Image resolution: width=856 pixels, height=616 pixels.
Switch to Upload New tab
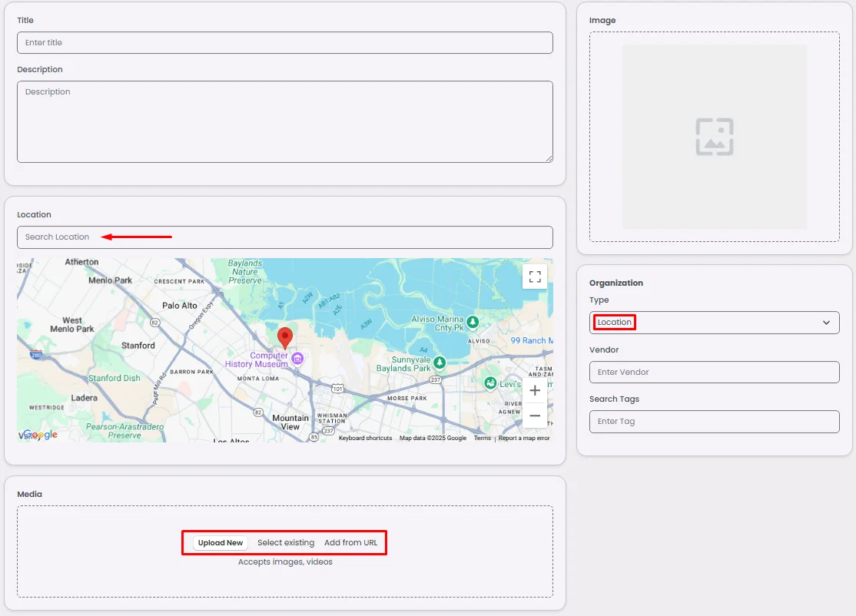(221, 543)
